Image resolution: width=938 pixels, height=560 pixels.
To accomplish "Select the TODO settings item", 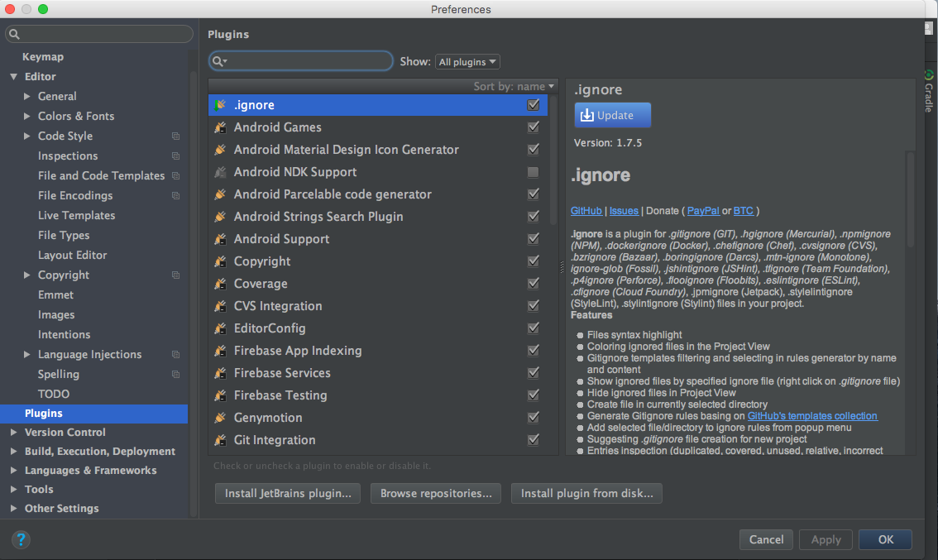I will coord(54,394).
